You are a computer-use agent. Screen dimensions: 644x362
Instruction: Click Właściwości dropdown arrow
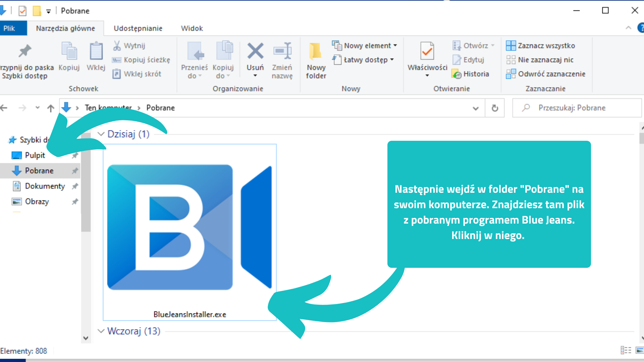[427, 75]
